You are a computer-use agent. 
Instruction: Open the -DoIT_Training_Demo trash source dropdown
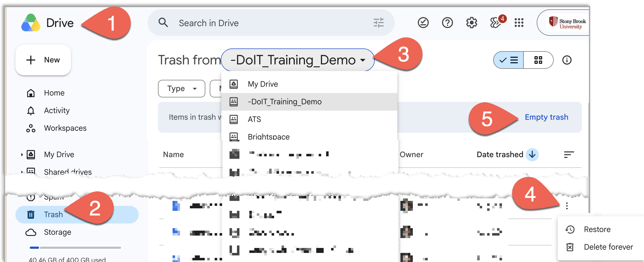pos(298,60)
